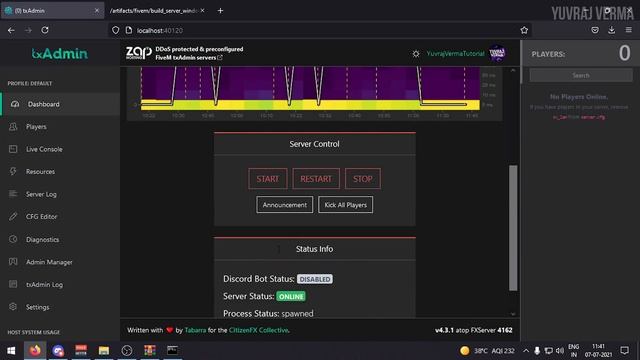Open Settings label in sidebar
The width and height of the screenshot is (640, 360).
click(x=38, y=307)
